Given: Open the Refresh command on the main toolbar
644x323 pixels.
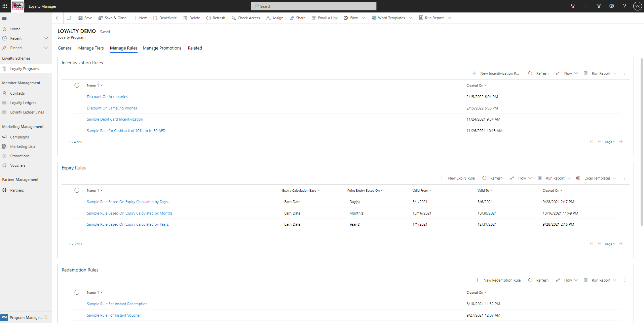Looking at the screenshot, I should click(216, 18).
